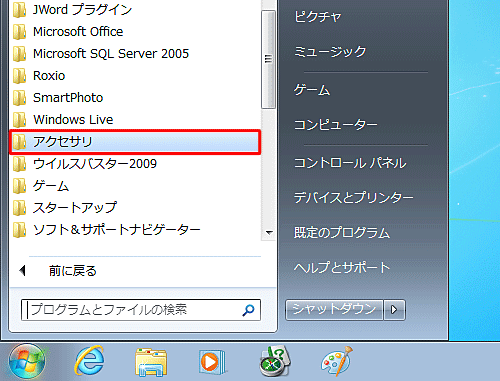Launch Internet Explorer from taskbar

tap(89, 361)
